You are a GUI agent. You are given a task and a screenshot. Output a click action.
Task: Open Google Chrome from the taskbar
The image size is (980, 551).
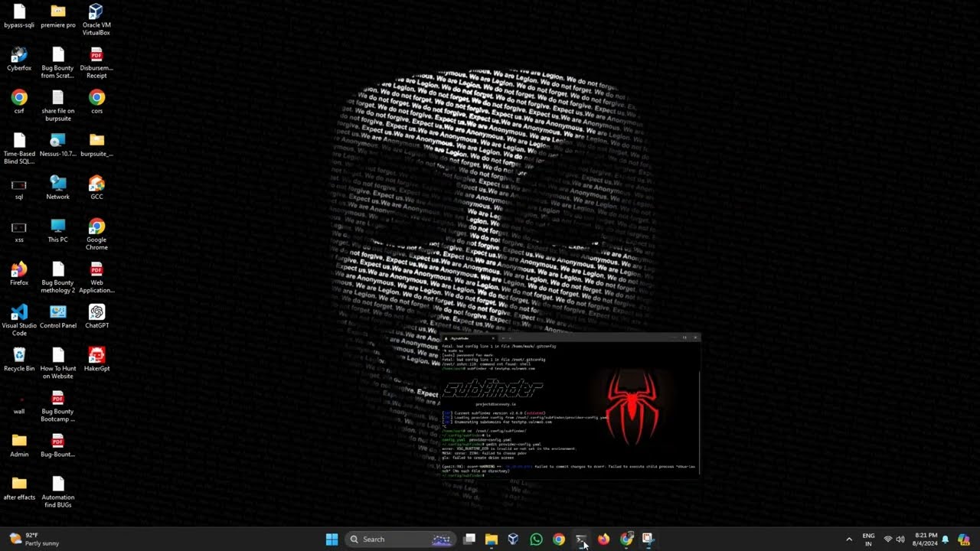(559, 540)
